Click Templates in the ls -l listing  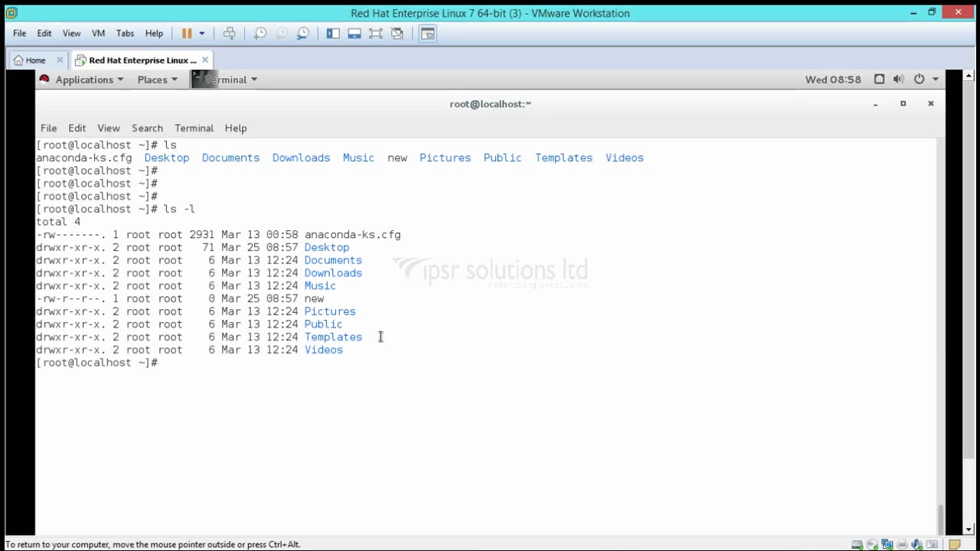[x=333, y=337]
